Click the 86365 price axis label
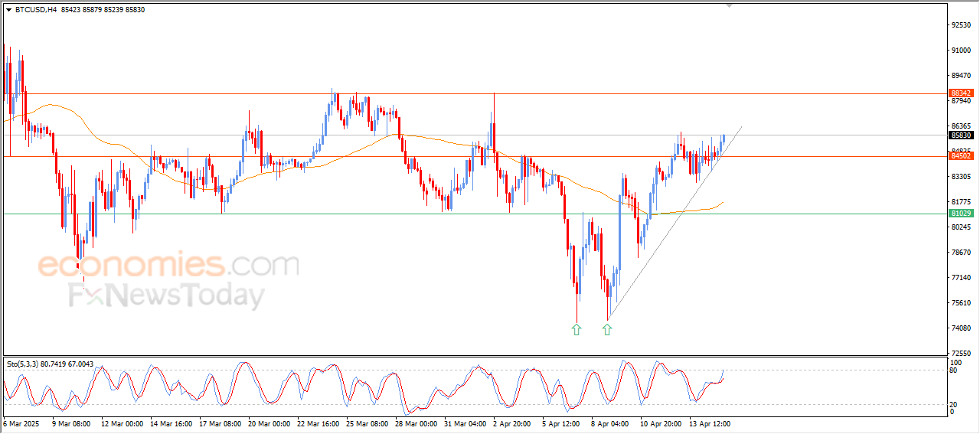The height and width of the screenshot is (434, 980). [961, 126]
